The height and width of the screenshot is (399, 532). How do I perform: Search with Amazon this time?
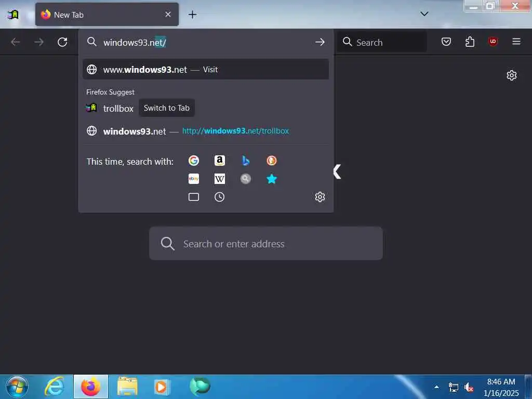point(220,161)
